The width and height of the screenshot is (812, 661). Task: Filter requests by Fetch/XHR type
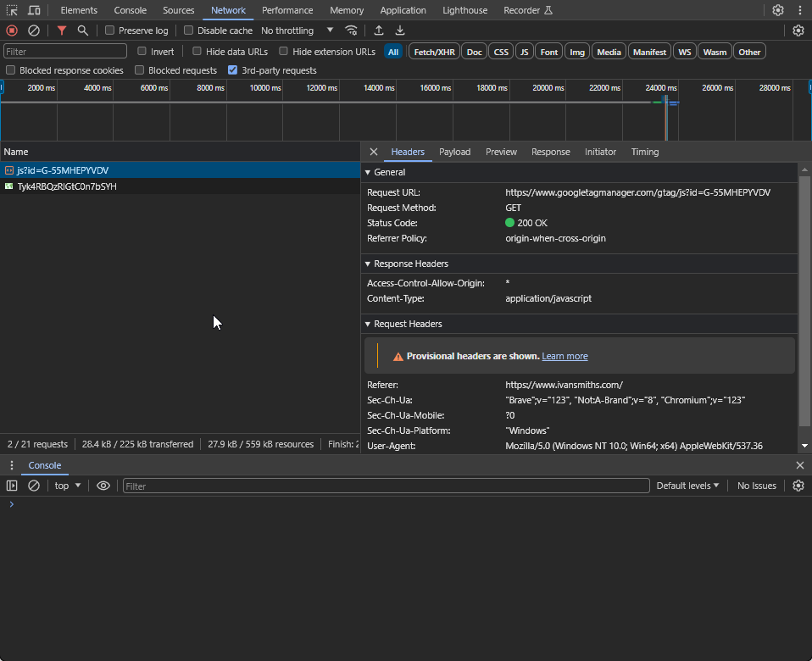[434, 52]
